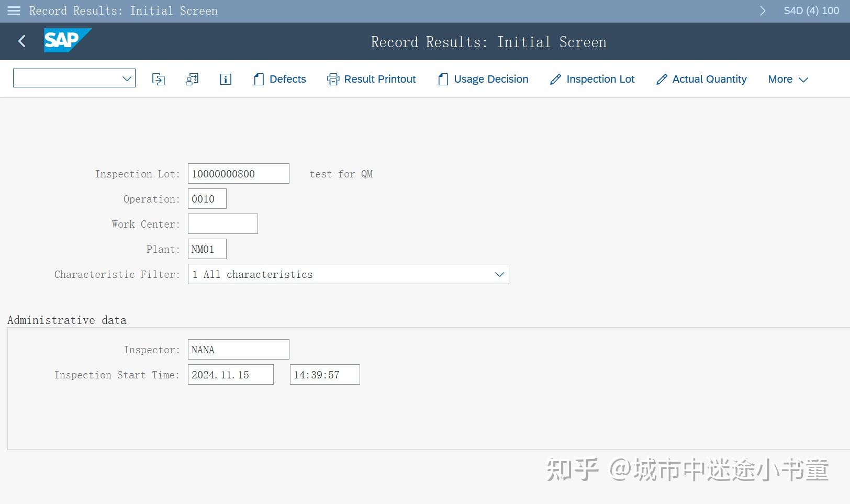Click the Actual Quantity pencil icon
The image size is (850, 504).
pos(662,79)
